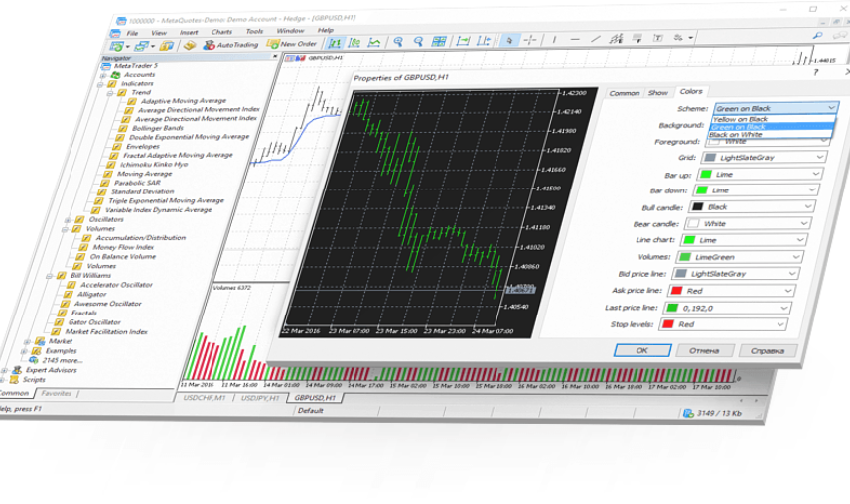Click the Справка button
Image resolution: width=850 pixels, height=504 pixels.
[768, 350]
